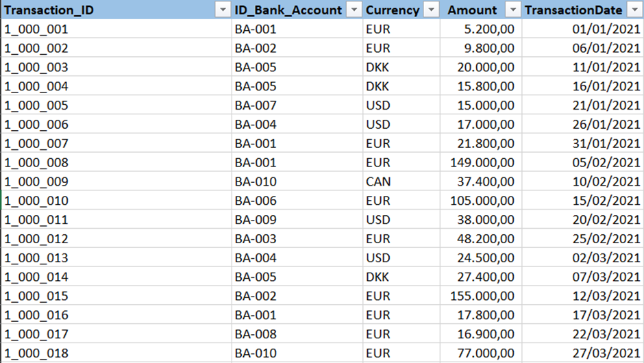Viewport: 644px width, 363px height.
Task: Select cell with transaction 1_000_009
Action: (116, 181)
